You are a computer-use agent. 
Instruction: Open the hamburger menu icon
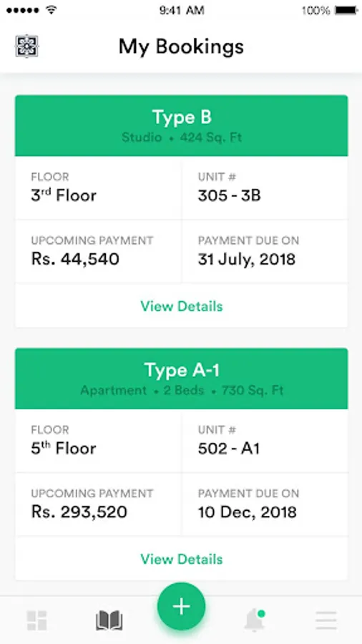point(326,620)
